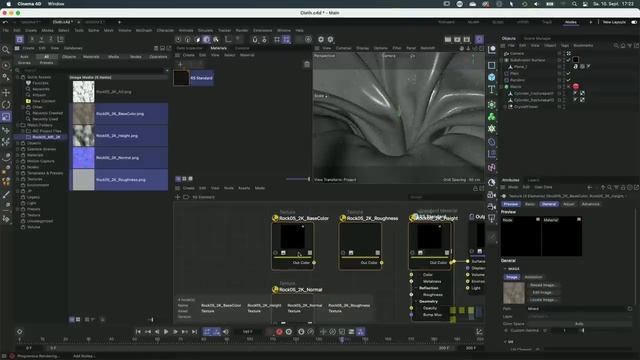The image size is (640, 360).
Task: Click the magnifier icon at top of left toolbar
Action: (6, 50)
